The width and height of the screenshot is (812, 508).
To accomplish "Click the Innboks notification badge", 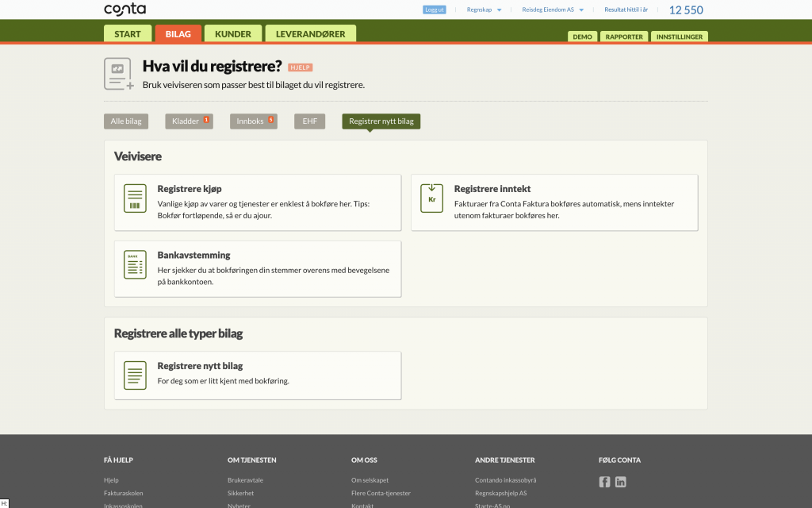I will (x=271, y=120).
